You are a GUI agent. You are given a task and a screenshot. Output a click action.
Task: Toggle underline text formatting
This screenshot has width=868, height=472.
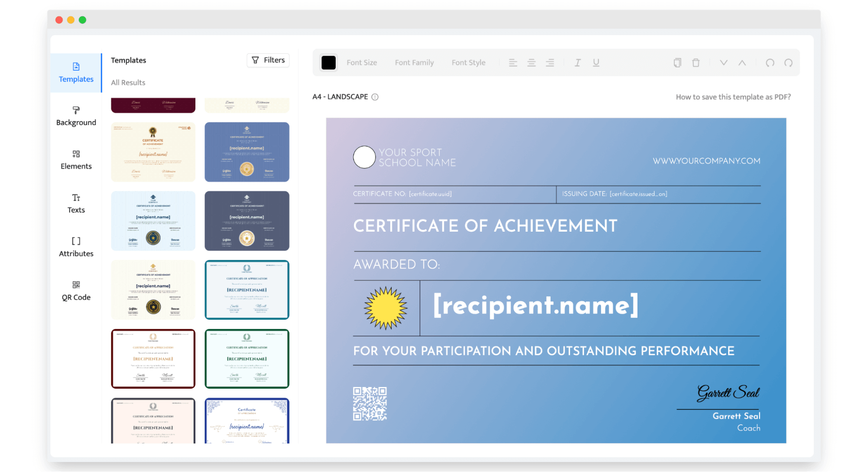pyautogui.click(x=596, y=63)
